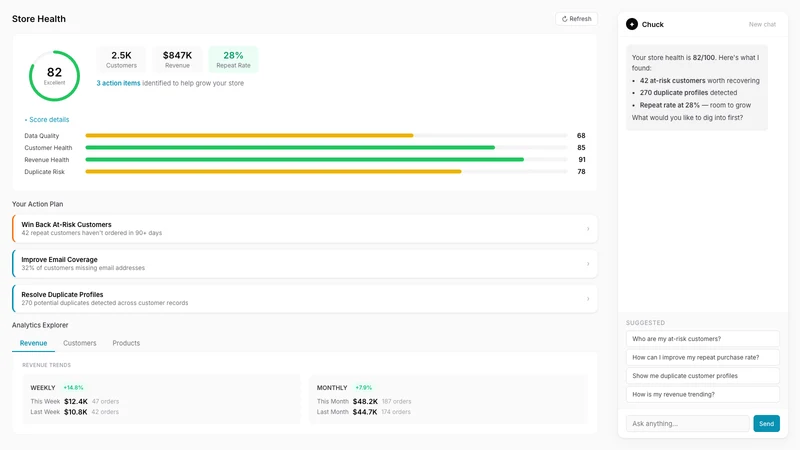Image resolution: width=800 pixels, height=450 pixels.
Task: Choose 'Show me duplicate customer profiles'
Action: [703, 376]
